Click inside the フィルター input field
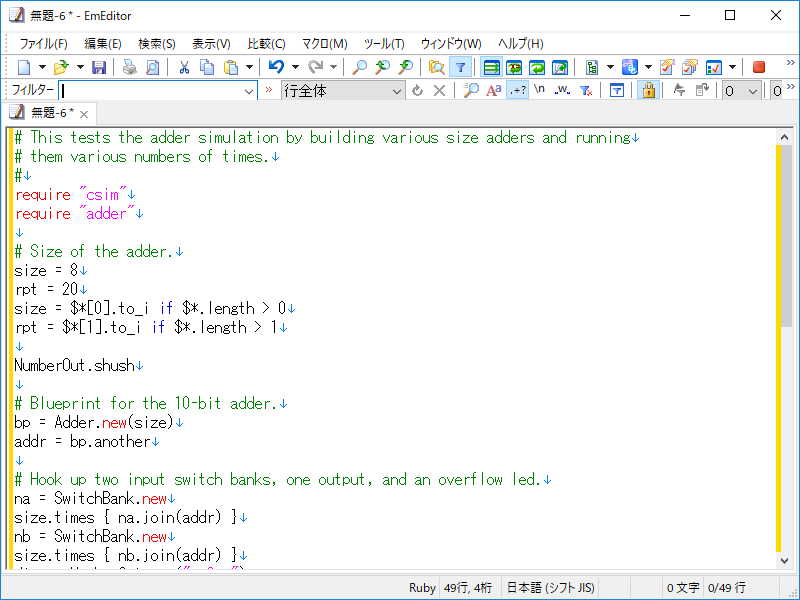Screen dimensions: 800x600 (x=150, y=91)
